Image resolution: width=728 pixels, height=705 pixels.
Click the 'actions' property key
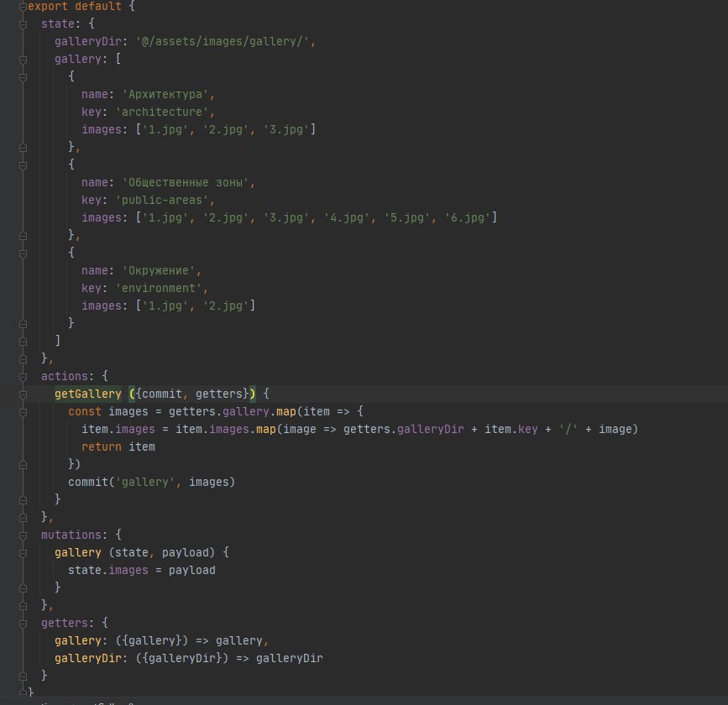64,376
